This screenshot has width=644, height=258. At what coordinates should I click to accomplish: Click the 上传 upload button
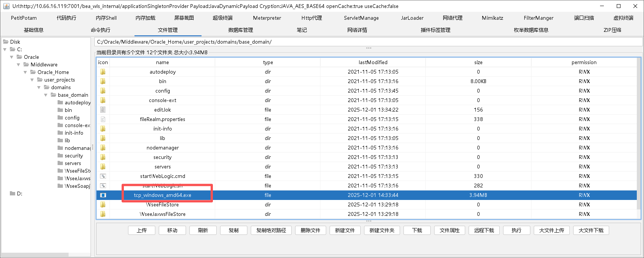(142, 230)
